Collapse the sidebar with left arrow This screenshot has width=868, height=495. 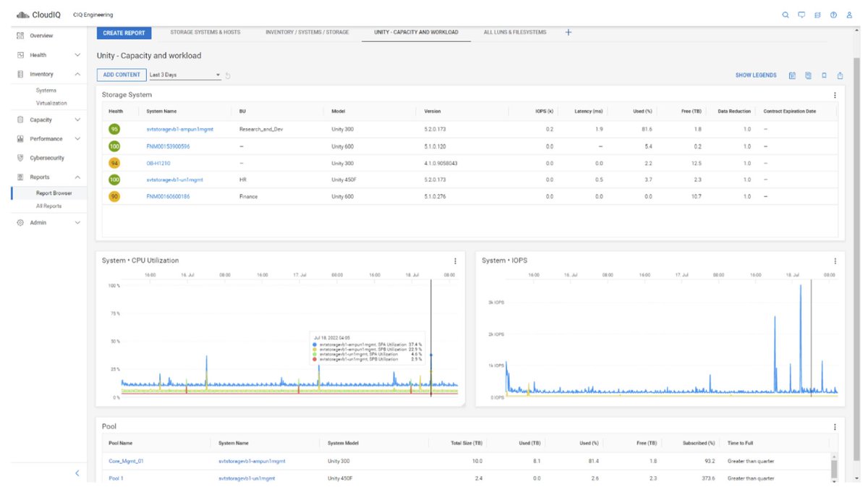(77, 473)
